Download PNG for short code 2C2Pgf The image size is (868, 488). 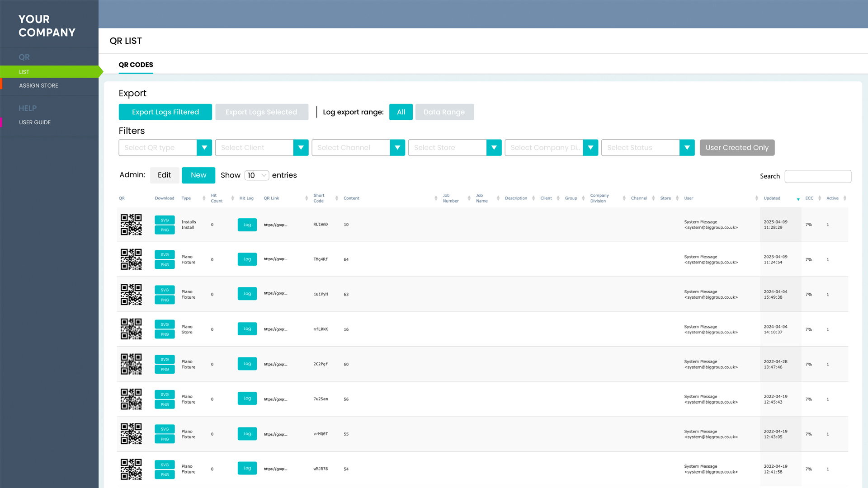tap(165, 370)
